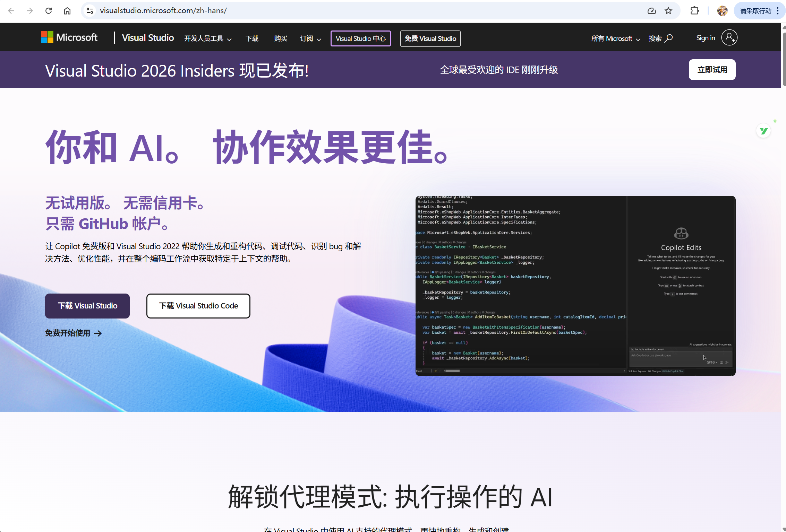Screen dimensions: 786x532
Task: View site information icon in address bar
Action: pos(90,11)
